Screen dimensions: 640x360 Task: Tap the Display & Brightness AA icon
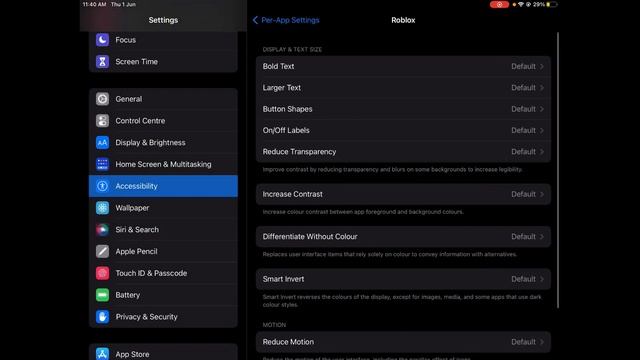(x=102, y=142)
